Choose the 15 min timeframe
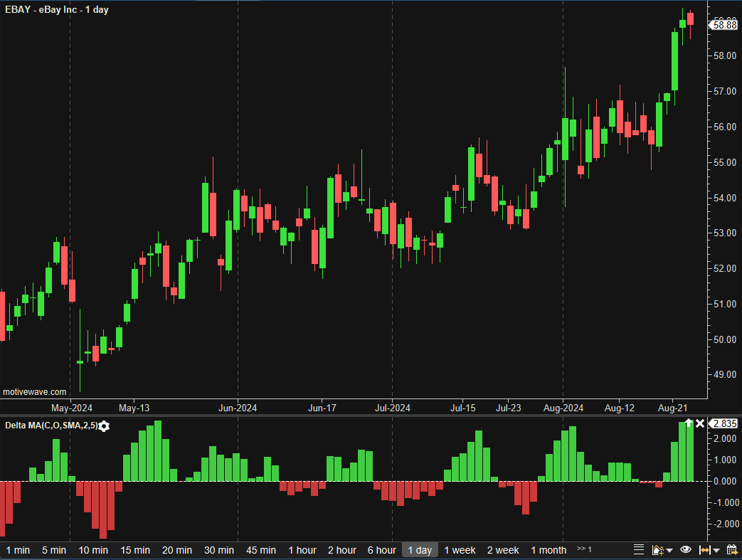The width and height of the screenshot is (742, 560). click(x=135, y=550)
